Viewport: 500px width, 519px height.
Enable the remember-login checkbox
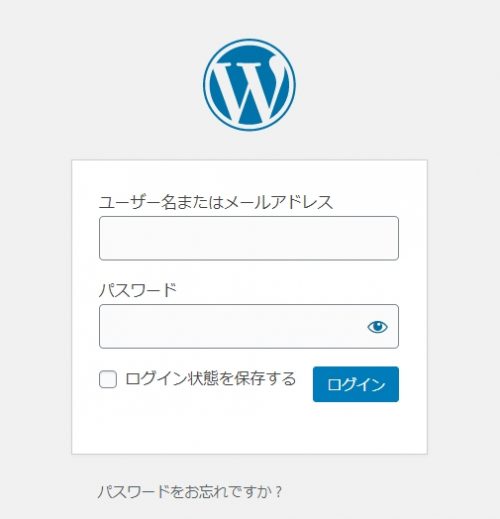click(x=108, y=379)
